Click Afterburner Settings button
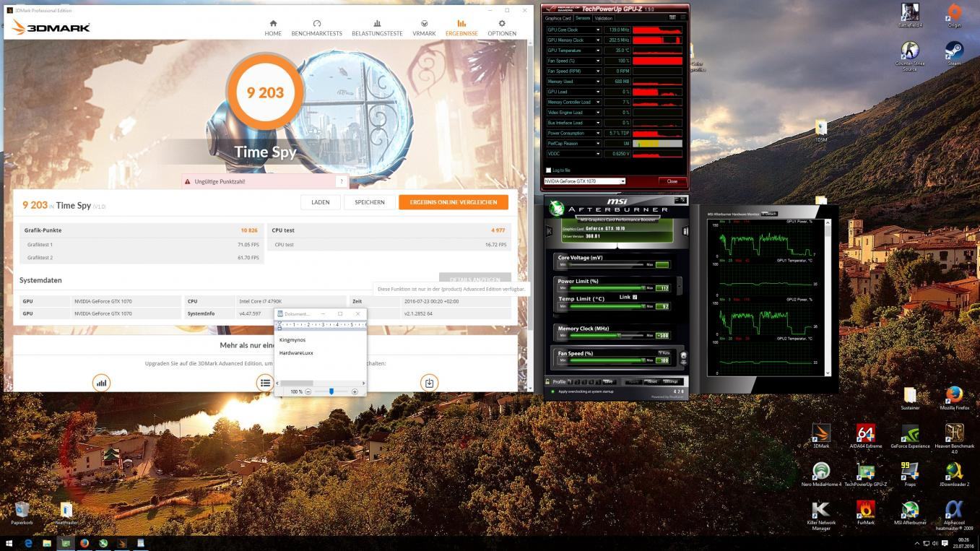This screenshot has height=551, width=980. pyautogui.click(x=671, y=381)
